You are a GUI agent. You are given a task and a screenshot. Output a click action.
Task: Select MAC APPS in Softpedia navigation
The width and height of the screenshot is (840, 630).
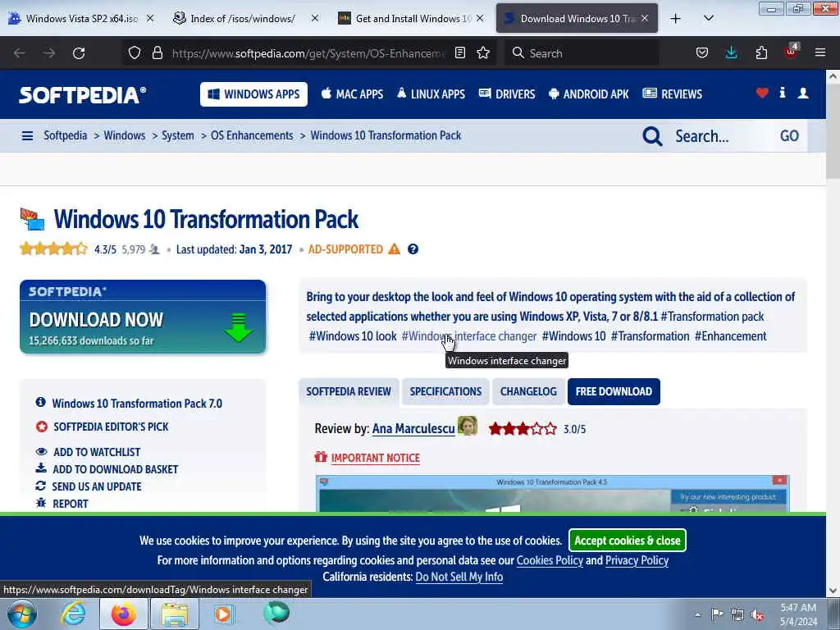pyautogui.click(x=353, y=94)
